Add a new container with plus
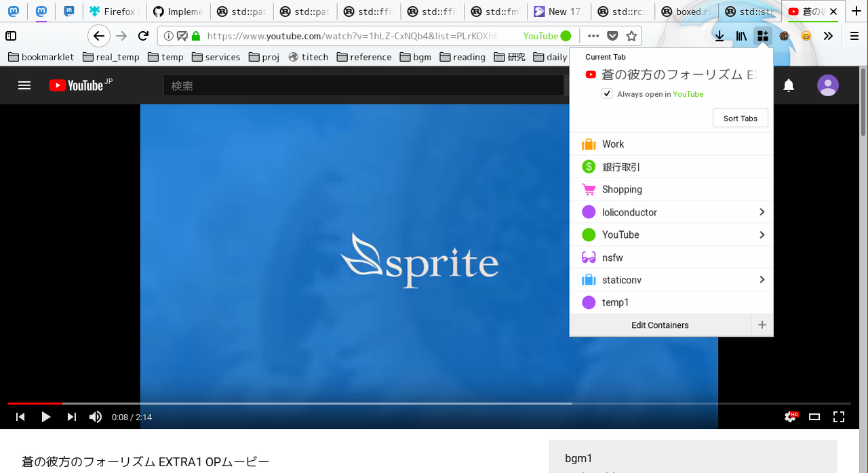The image size is (868, 473). [x=762, y=325]
